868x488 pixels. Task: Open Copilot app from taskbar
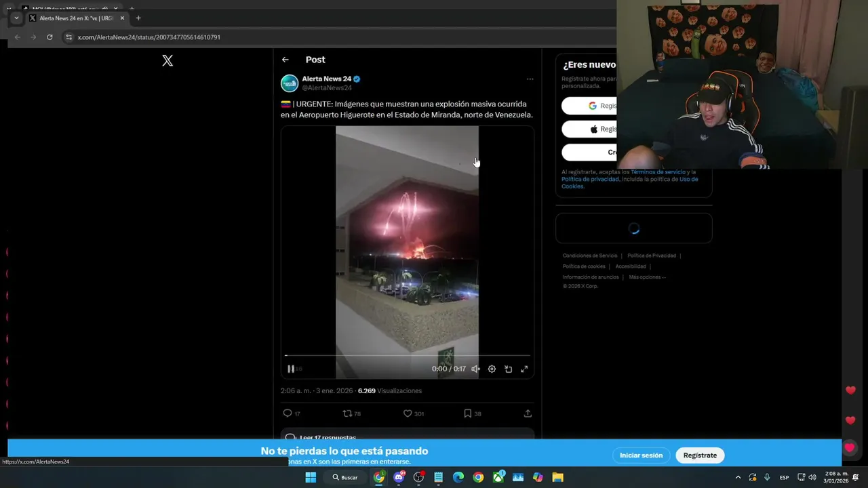(x=538, y=477)
